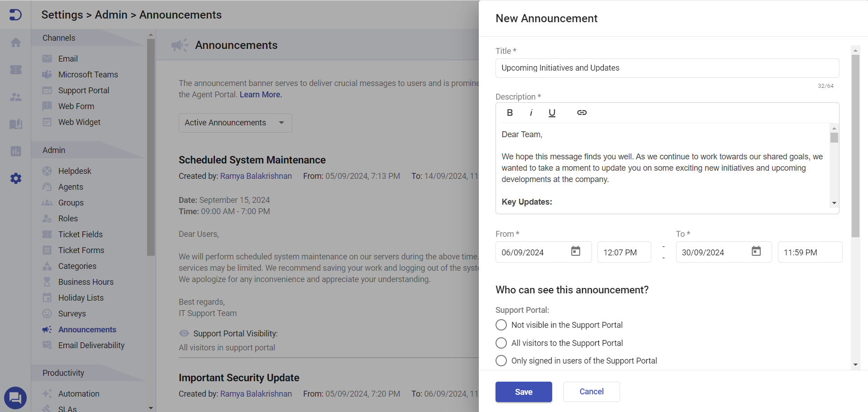Open the Active Announcements dropdown
The height and width of the screenshot is (412, 868).
click(x=235, y=123)
